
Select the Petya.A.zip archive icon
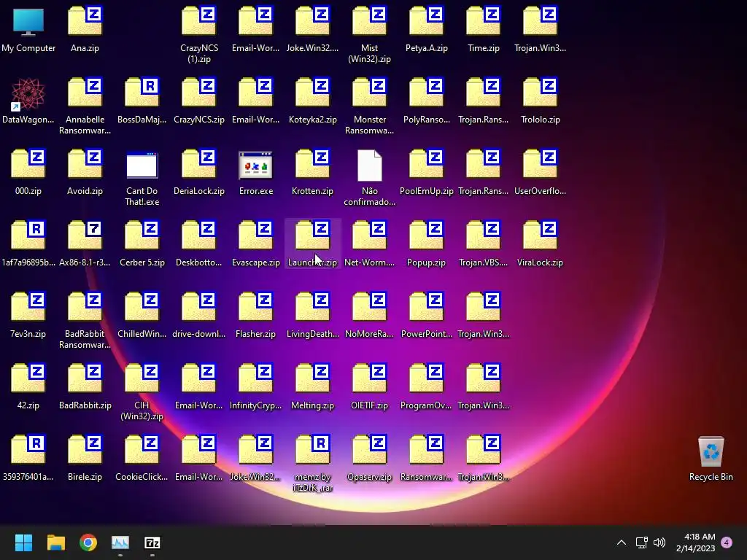[x=426, y=21]
